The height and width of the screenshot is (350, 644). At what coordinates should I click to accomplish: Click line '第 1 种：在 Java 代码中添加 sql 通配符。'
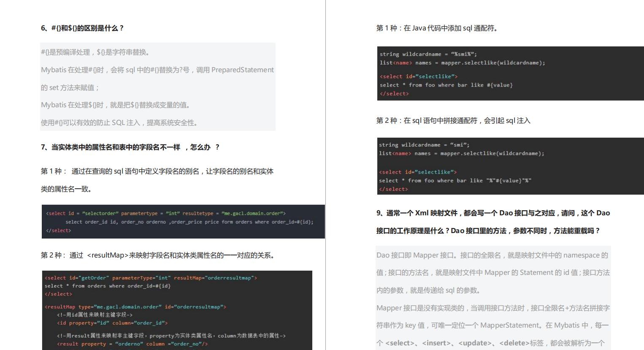[438, 28]
